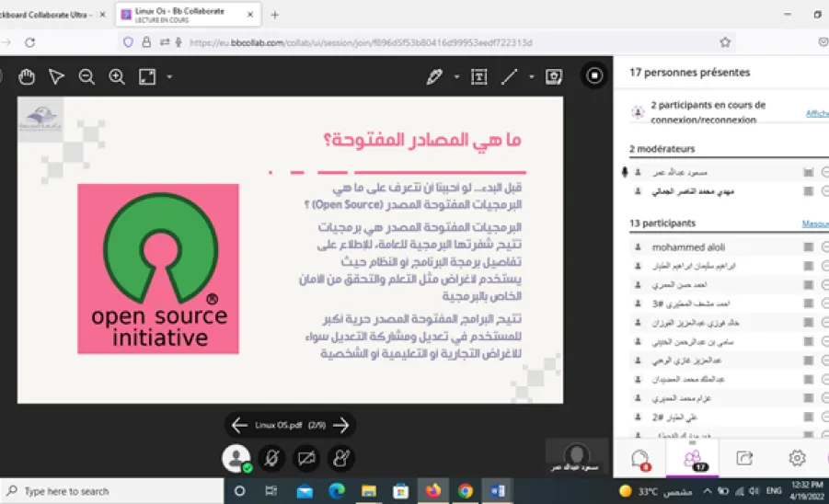The image size is (829, 504).
Task: Switch to Blackboard Collaborate Ultra browser tab
Action: [52, 15]
